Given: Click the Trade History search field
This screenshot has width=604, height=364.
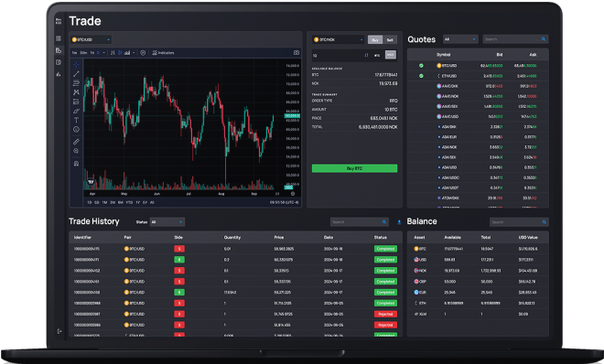Looking at the screenshot, I should (359, 222).
